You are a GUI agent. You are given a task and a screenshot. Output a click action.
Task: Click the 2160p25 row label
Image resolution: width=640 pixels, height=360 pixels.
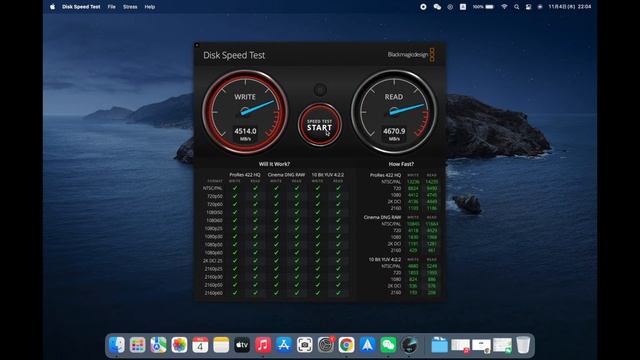[x=213, y=269]
